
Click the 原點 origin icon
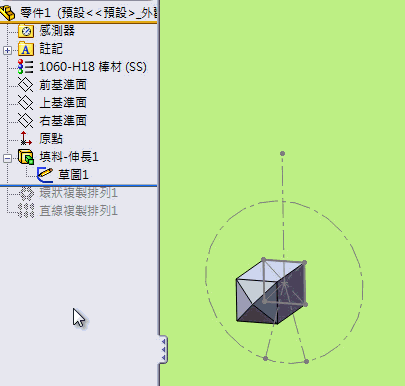click(x=26, y=138)
